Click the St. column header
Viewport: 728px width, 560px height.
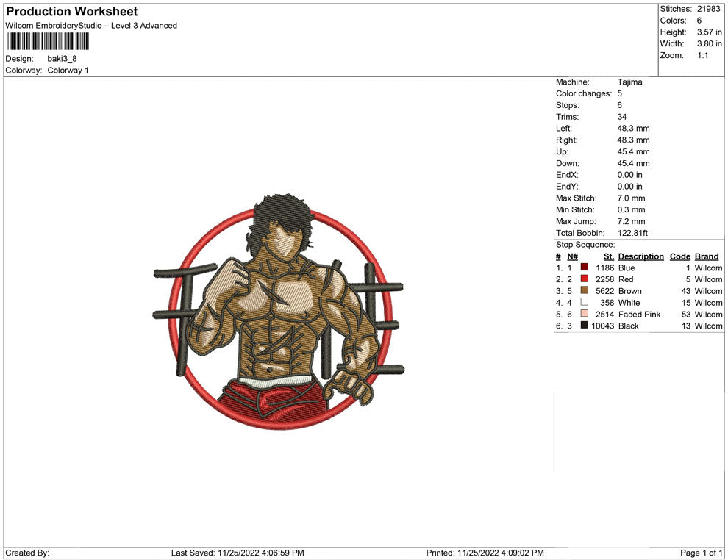tap(609, 256)
